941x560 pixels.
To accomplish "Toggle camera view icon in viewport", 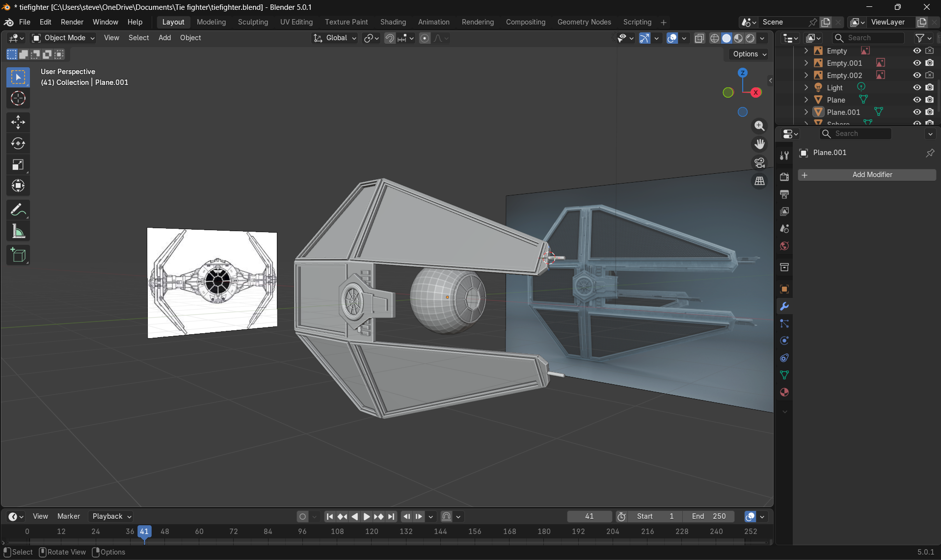I will [x=759, y=162].
